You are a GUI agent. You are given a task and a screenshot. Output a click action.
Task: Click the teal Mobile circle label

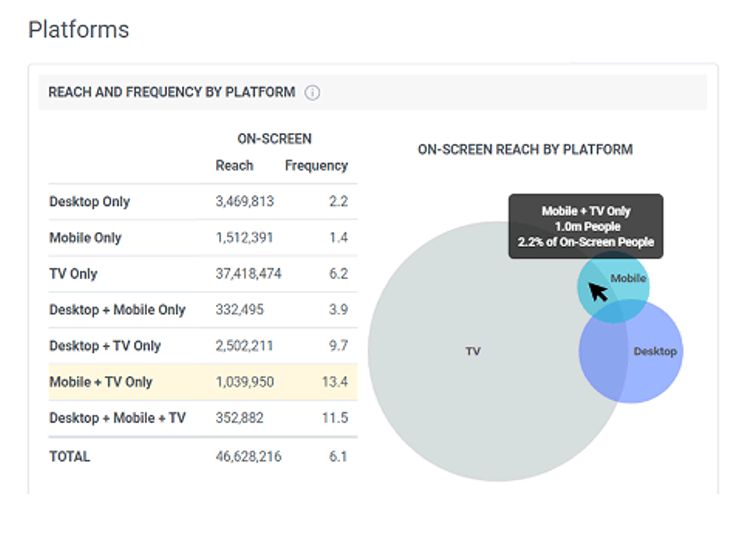[628, 279]
